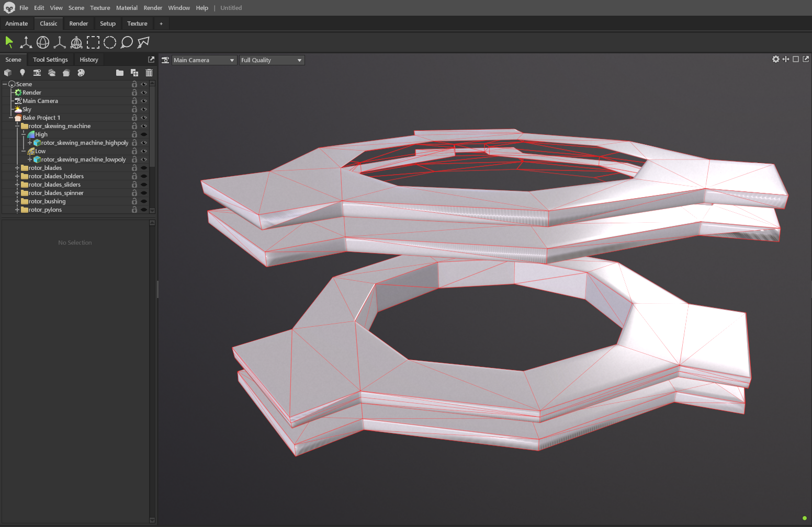Add a new mesh cube object
This screenshot has width=812, height=527.
(x=8, y=73)
